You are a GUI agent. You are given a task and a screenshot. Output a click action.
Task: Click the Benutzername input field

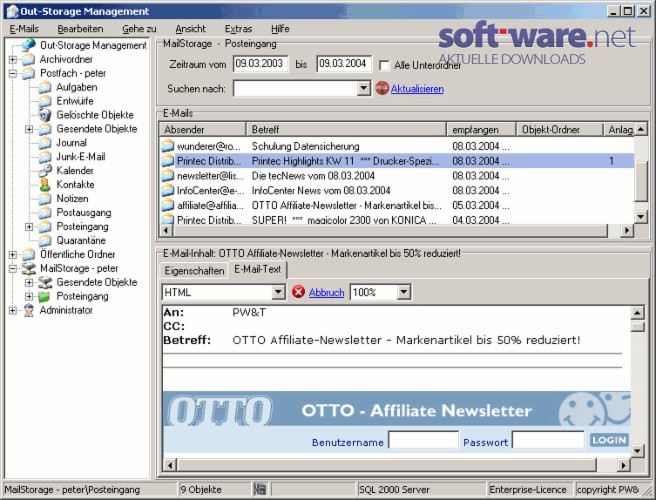pos(423,440)
